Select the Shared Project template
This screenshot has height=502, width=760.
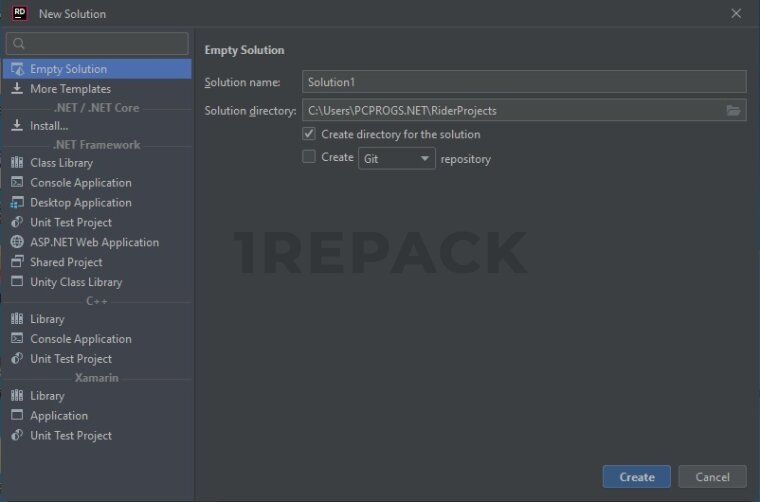tap(66, 262)
